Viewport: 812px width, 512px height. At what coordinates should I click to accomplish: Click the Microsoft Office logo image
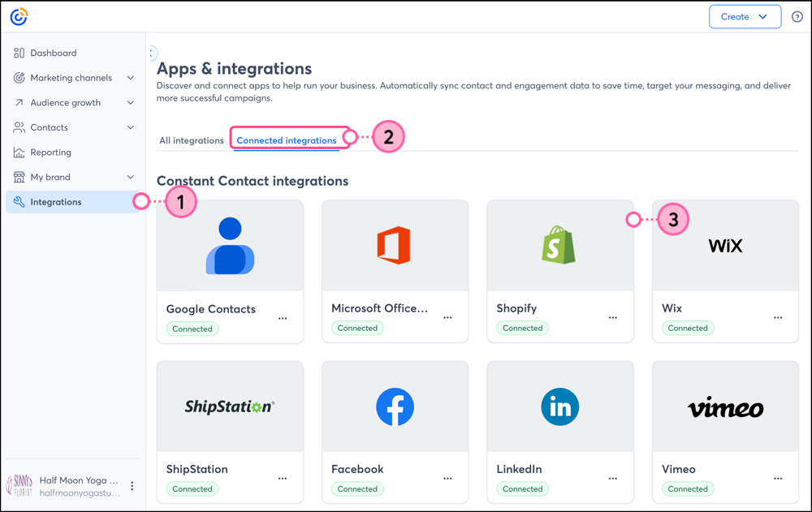click(394, 245)
